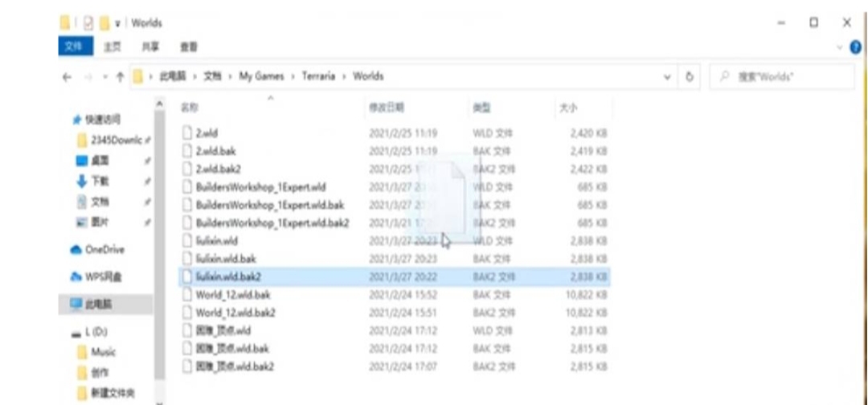Open the Help question mark icon
This screenshot has height=405, width=868.
click(855, 47)
